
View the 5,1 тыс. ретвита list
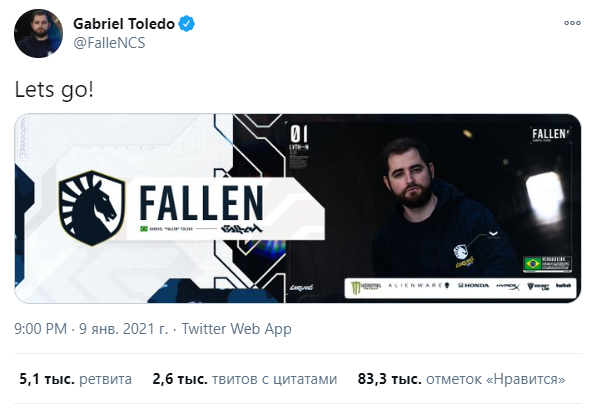(x=76, y=379)
